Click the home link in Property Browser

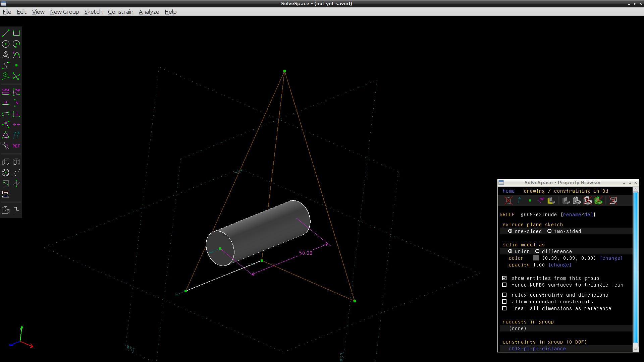508,191
